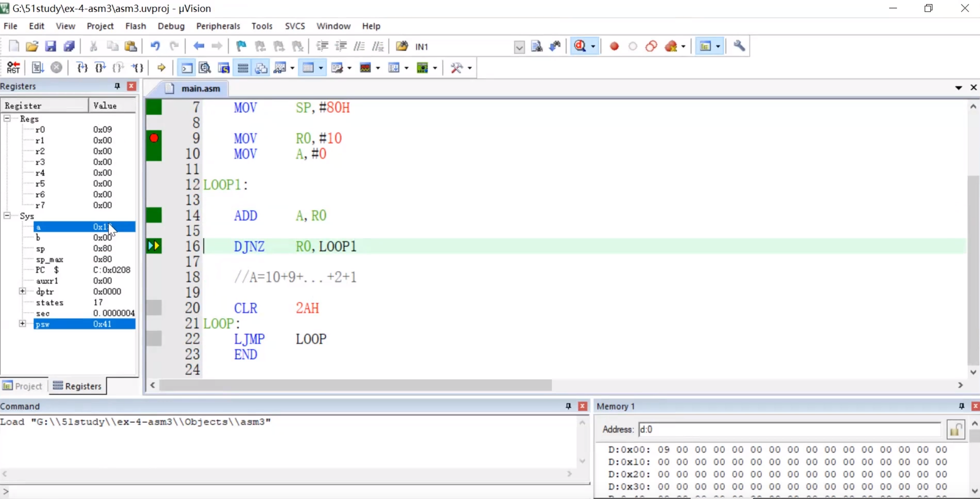Open browse file search icon next to IN1 dropdown
This screenshot has height=499, width=980.
click(537, 46)
